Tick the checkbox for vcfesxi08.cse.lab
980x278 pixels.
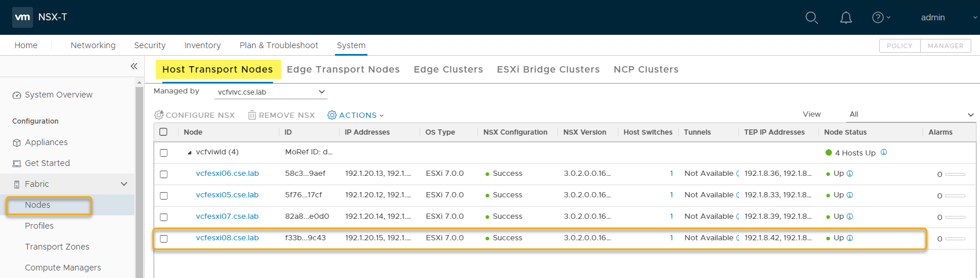(x=163, y=239)
